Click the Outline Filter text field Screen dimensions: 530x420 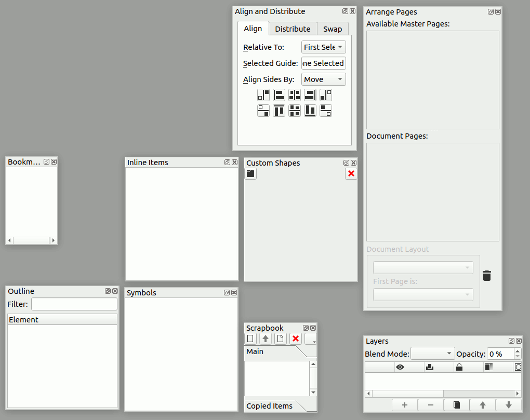tap(74, 304)
